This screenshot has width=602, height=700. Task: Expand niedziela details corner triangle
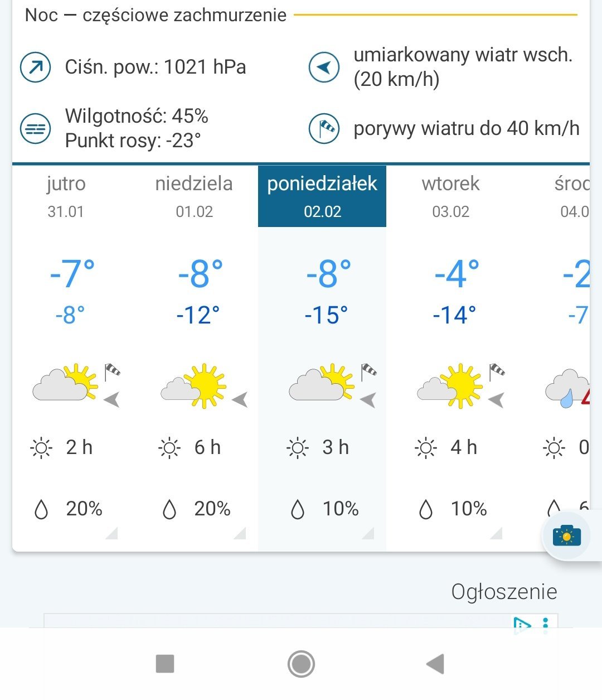pyautogui.click(x=240, y=533)
